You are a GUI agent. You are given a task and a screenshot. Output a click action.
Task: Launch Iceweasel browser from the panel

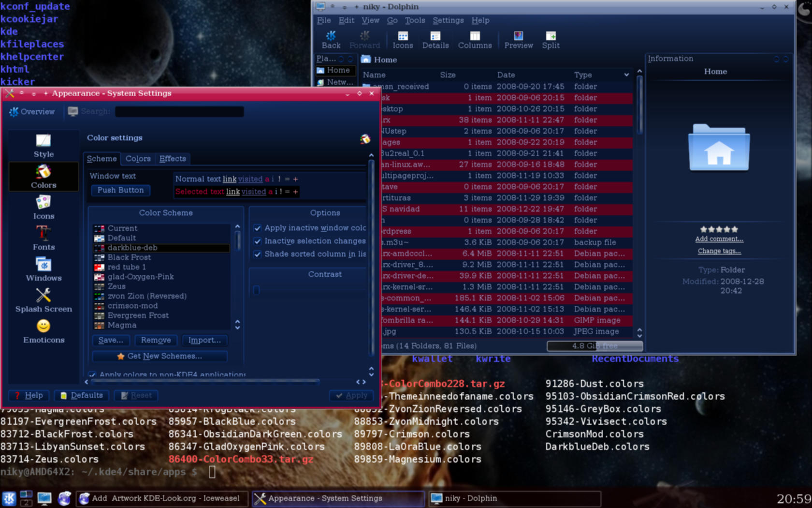(x=64, y=498)
